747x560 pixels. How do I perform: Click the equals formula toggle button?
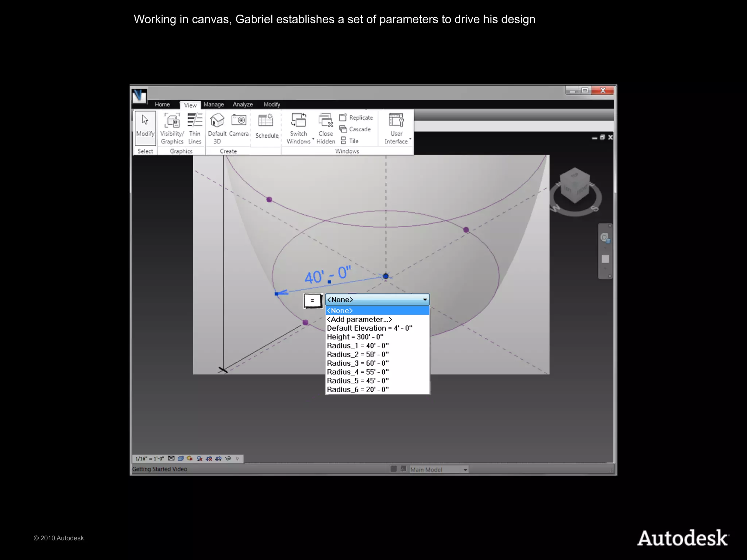[313, 301]
